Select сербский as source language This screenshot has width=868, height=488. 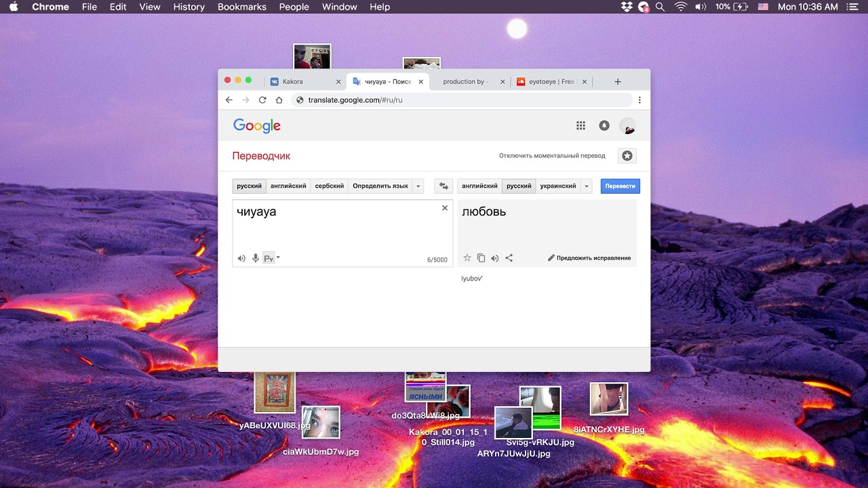[x=330, y=186]
